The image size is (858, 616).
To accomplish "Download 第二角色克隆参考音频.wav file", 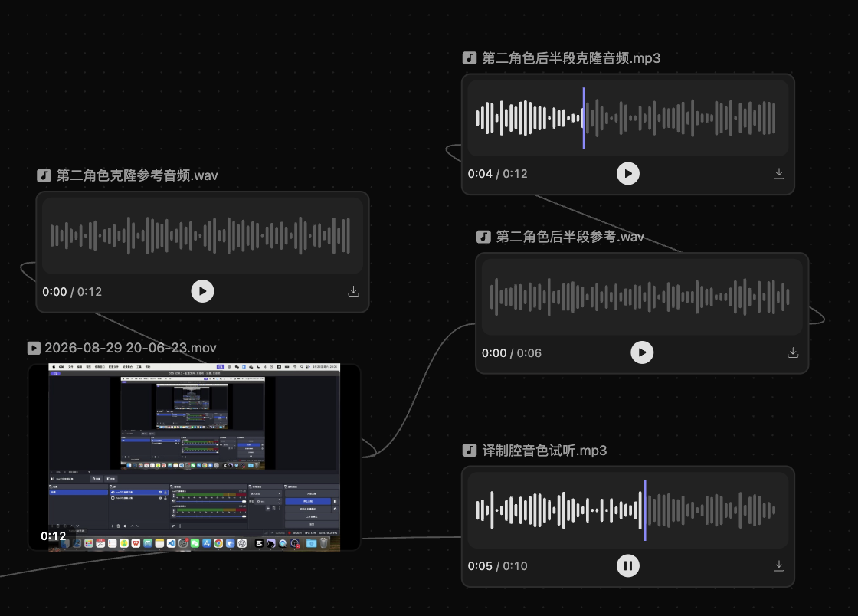I will [353, 291].
